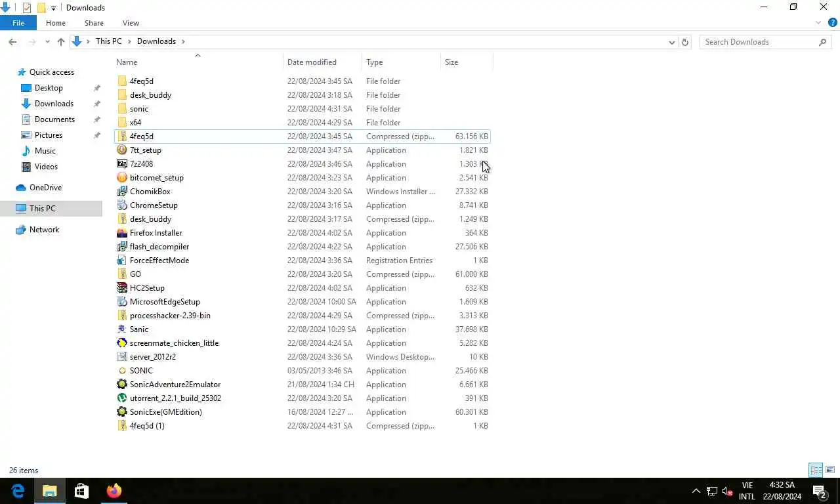Click the Help question mark icon
The height and width of the screenshot is (504, 840).
[x=832, y=23]
